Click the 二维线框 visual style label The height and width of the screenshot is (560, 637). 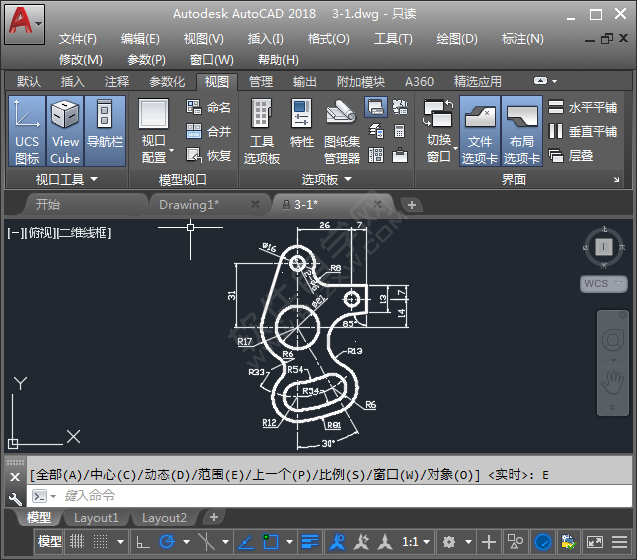(x=83, y=233)
